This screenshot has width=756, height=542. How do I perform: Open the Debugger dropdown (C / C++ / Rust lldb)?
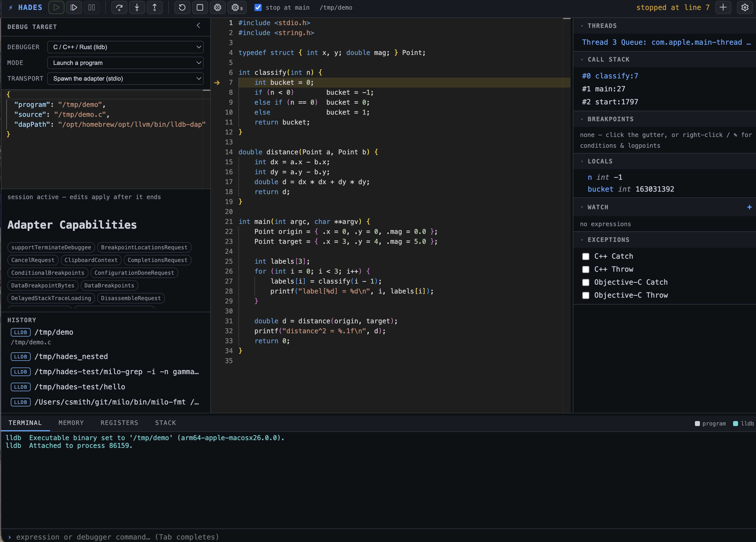tap(125, 47)
